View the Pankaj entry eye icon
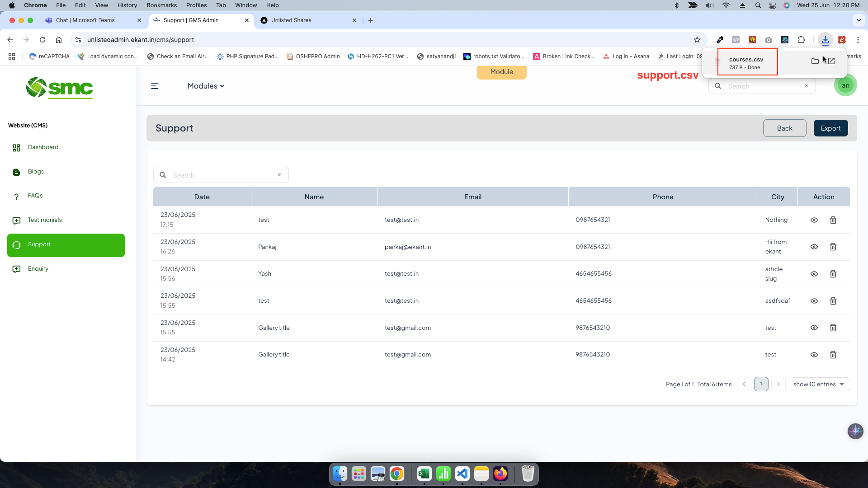 (814, 247)
